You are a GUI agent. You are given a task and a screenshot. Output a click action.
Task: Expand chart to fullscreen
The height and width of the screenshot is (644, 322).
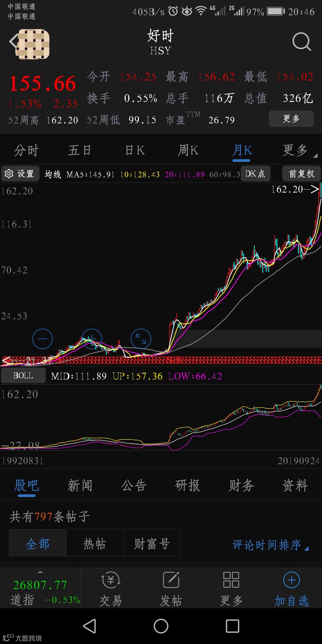coord(141,339)
